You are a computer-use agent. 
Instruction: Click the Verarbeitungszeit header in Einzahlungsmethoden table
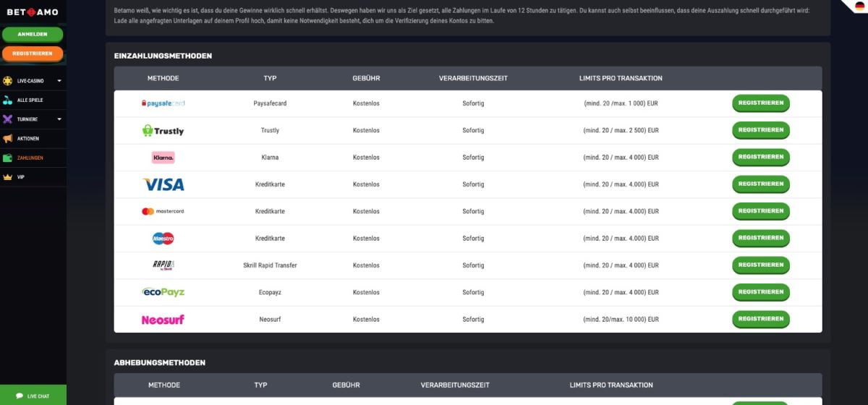(473, 78)
